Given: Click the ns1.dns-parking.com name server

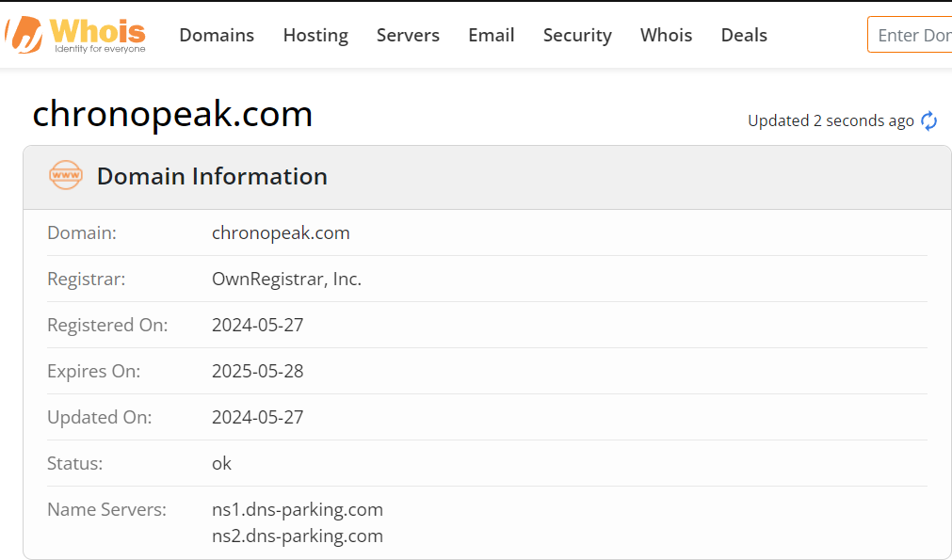Looking at the screenshot, I should pyautogui.click(x=298, y=509).
